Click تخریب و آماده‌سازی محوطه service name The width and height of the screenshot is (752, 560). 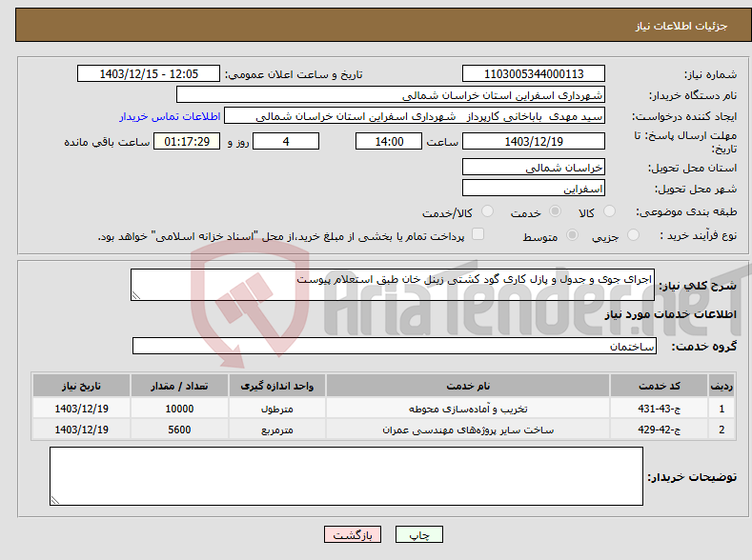pos(468,409)
